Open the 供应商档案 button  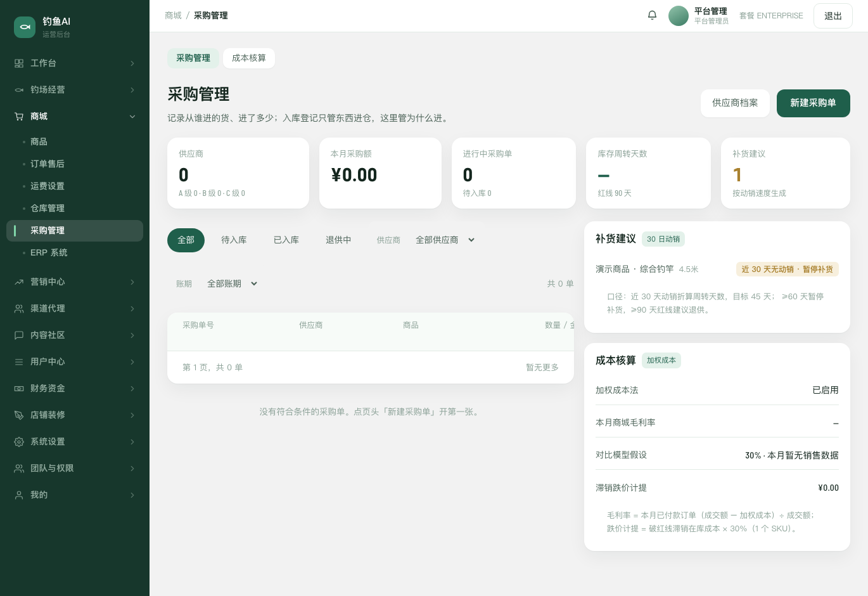click(735, 103)
